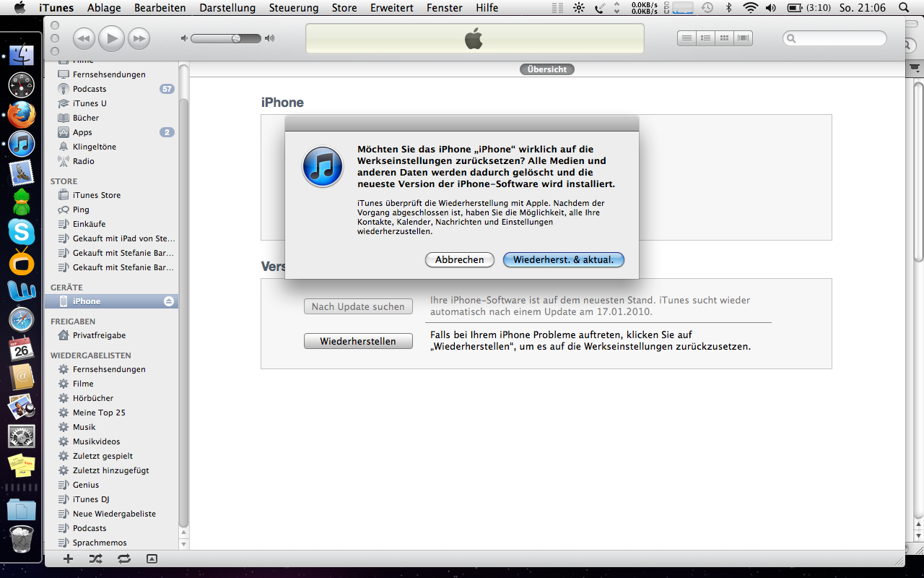Open Safari from the Dock
Screen dimensions: 924x578
(x=22, y=319)
